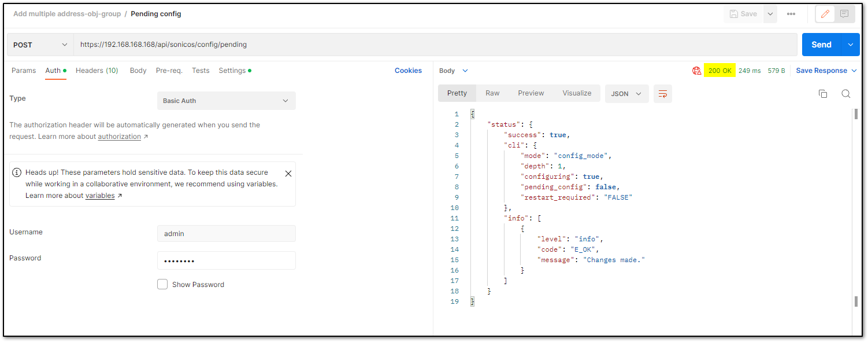868x342 pixels.
Task: Open the Visualize response tab
Action: 577,93
